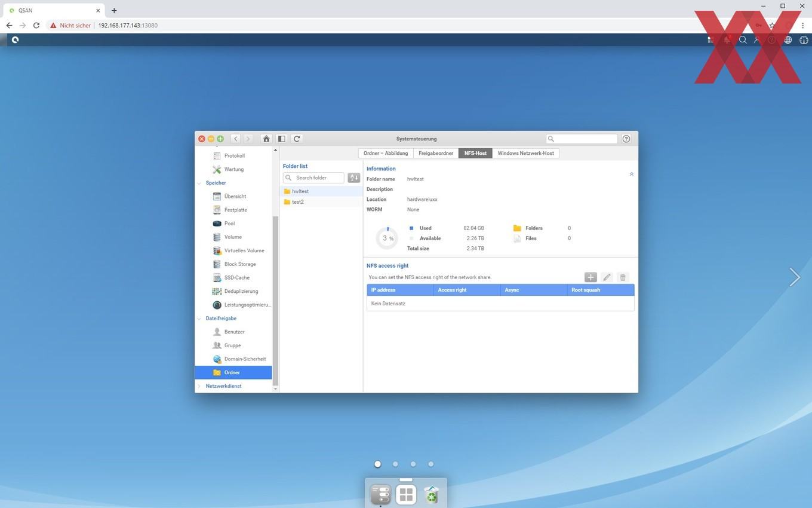This screenshot has width=812, height=508.
Task: Sort by Root squash column
Action: [x=601, y=290]
